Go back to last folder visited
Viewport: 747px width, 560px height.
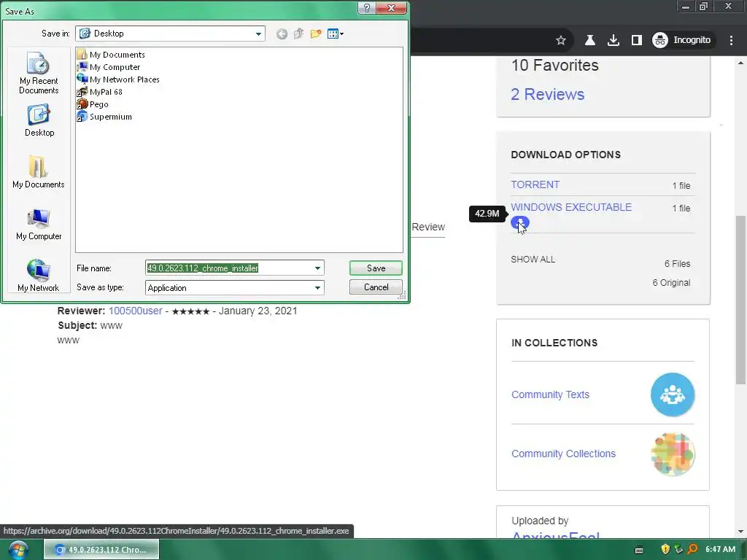coord(282,34)
